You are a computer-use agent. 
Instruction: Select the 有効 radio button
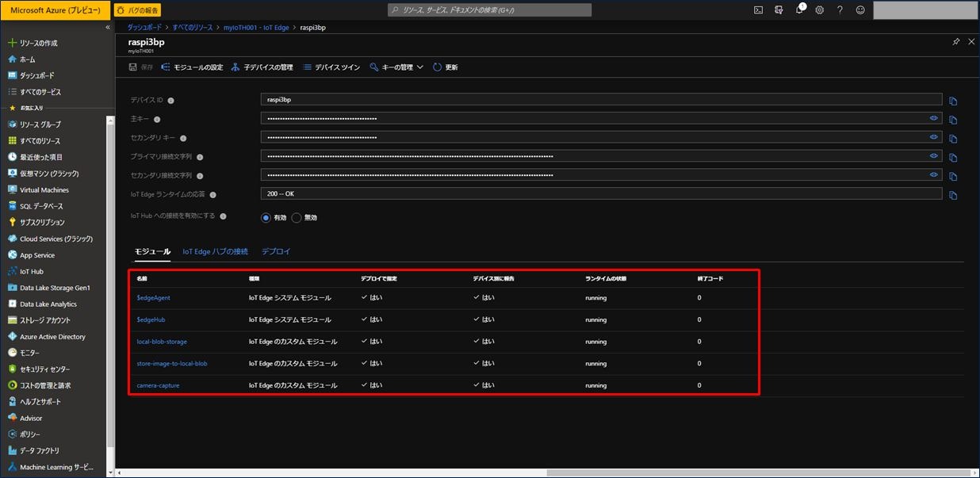tap(266, 217)
